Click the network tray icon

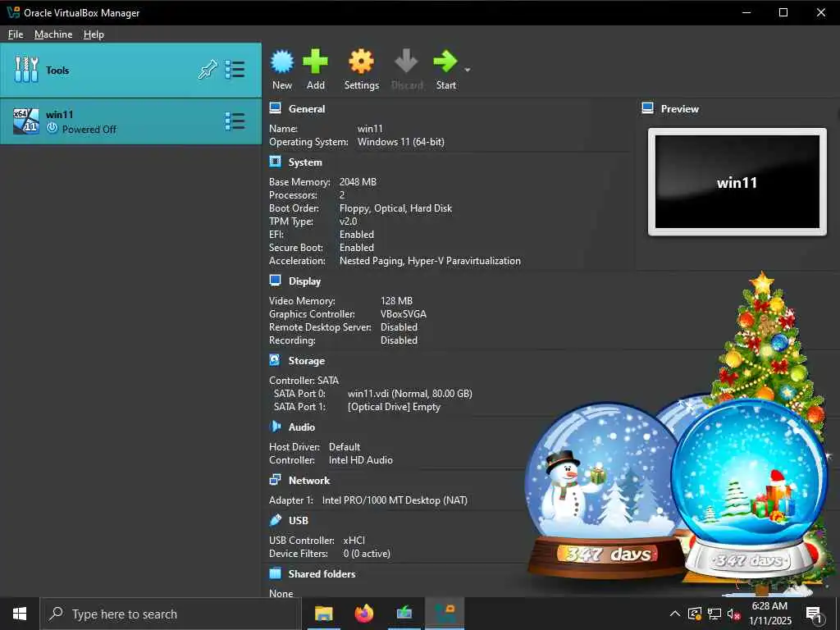[x=714, y=614]
